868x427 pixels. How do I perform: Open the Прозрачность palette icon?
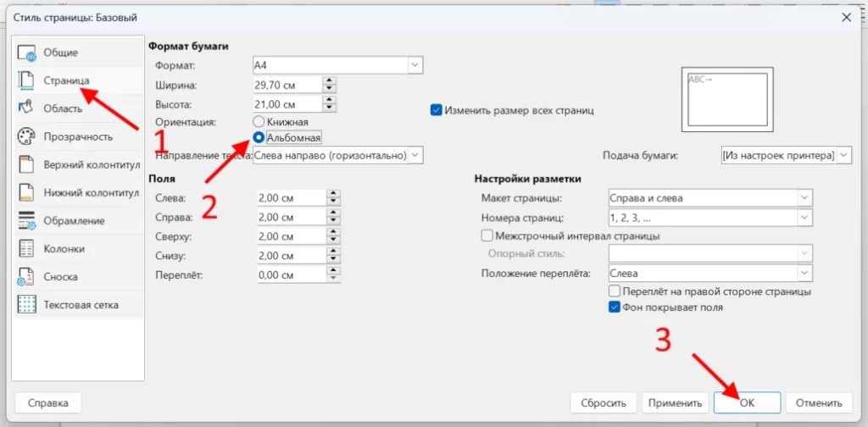[26, 136]
